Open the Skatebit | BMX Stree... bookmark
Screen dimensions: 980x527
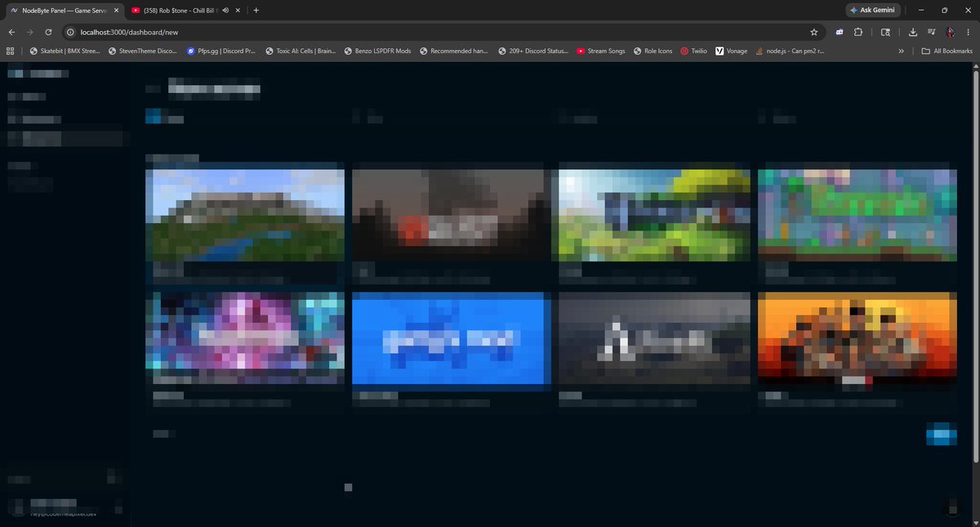click(65, 51)
